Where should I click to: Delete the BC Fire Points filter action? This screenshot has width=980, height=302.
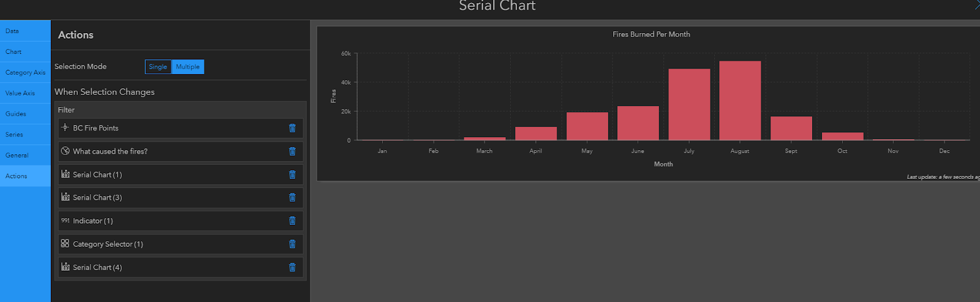pyautogui.click(x=292, y=128)
